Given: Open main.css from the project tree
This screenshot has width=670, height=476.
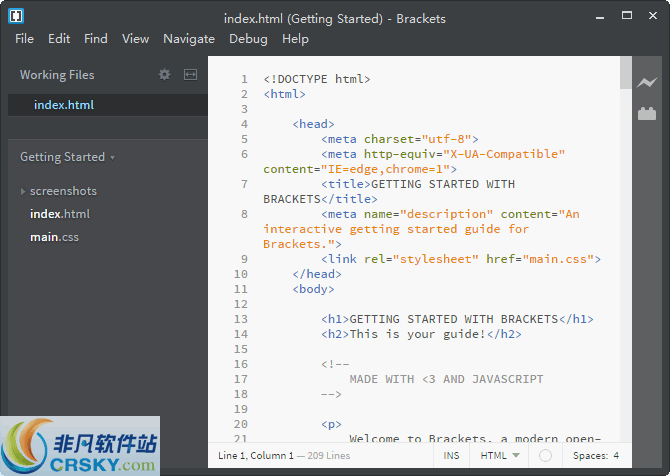Looking at the screenshot, I should click(x=54, y=237).
